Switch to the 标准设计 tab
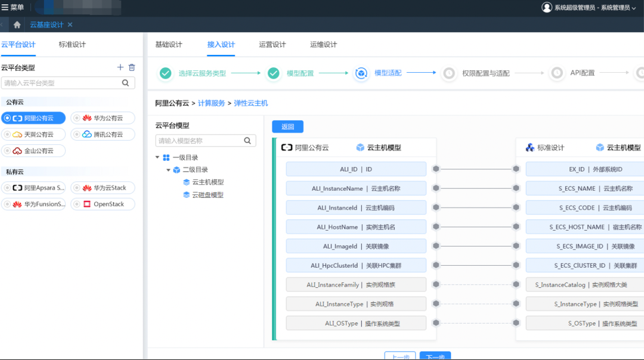Viewport: 644px width, 360px height. point(72,44)
